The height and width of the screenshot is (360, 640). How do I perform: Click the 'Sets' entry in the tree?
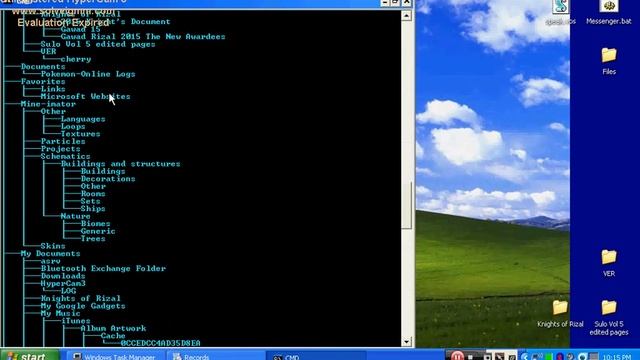pyautogui.click(x=90, y=201)
